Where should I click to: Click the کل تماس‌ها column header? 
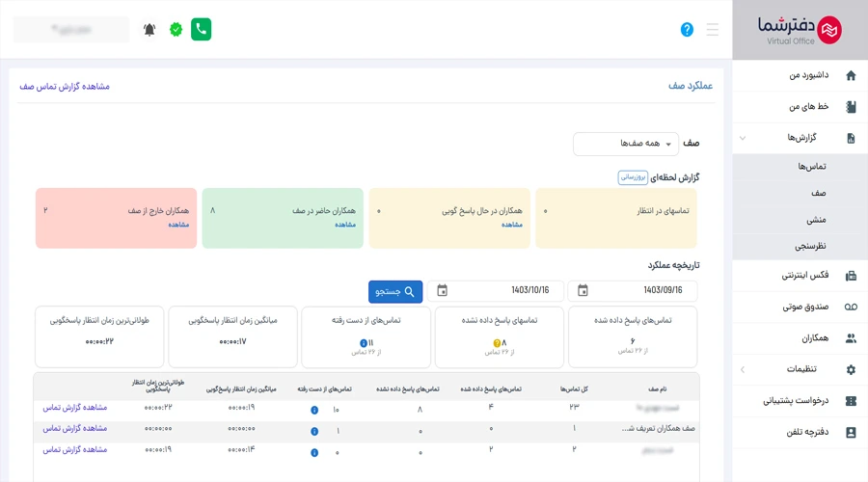coord(574,389)
